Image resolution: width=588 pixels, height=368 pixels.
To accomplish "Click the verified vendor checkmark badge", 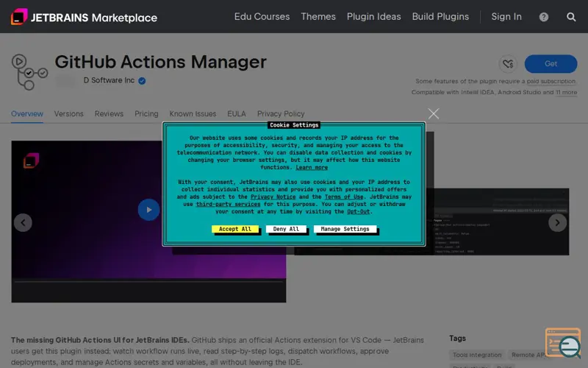I will click(x=142, y=81).
